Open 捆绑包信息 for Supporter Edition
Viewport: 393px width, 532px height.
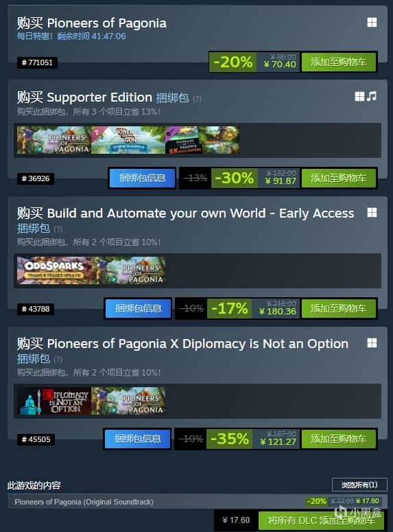pyautogui.click(x=142, y=178)
